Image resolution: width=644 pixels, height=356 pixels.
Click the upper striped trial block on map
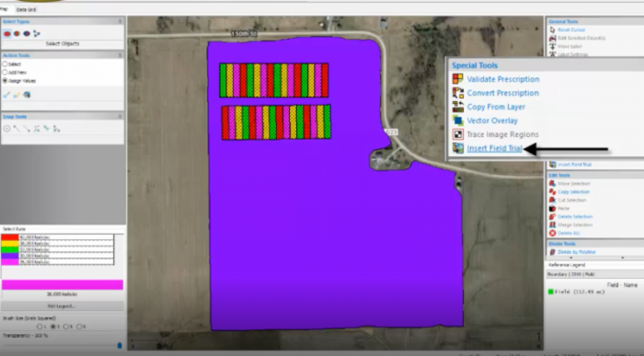point(274,80)
